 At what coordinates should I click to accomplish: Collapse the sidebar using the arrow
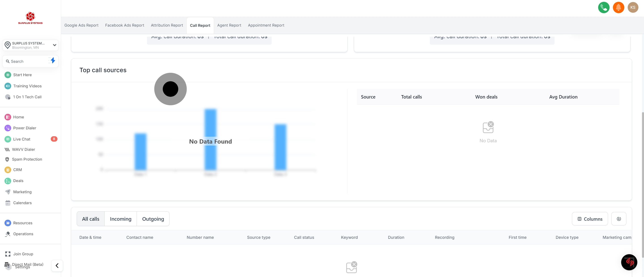click(x=57, y=266)
